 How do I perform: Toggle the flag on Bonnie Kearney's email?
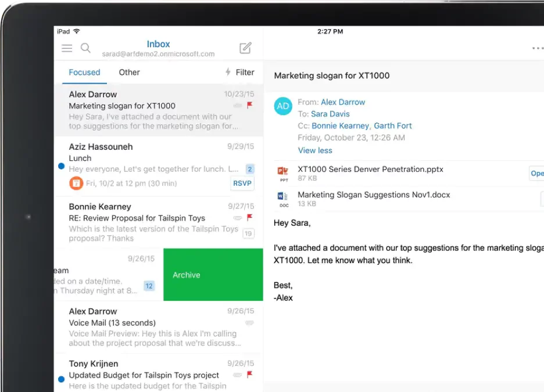250,218
